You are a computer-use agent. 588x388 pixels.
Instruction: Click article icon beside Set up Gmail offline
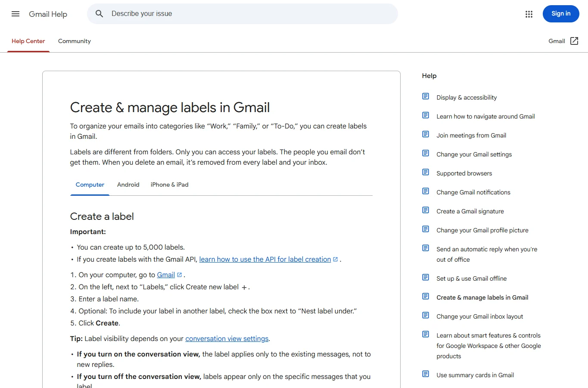click(426, 277)
